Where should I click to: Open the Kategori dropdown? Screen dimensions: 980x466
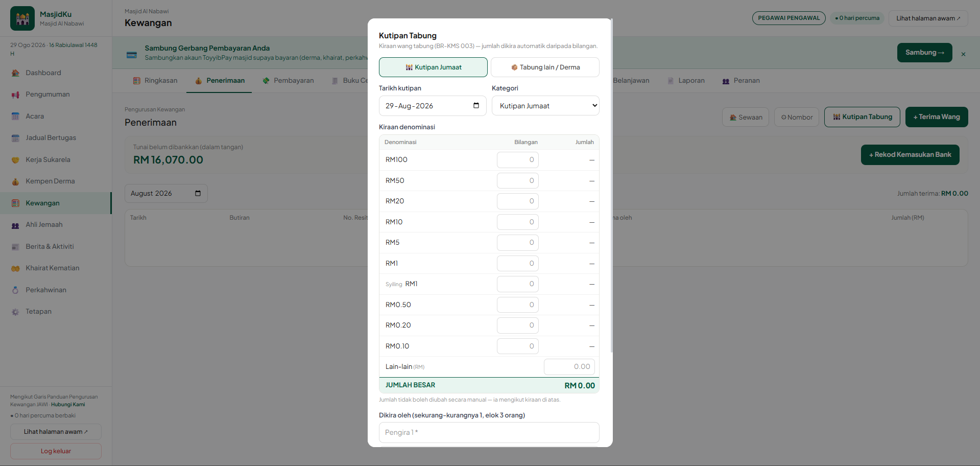(545, 106)
